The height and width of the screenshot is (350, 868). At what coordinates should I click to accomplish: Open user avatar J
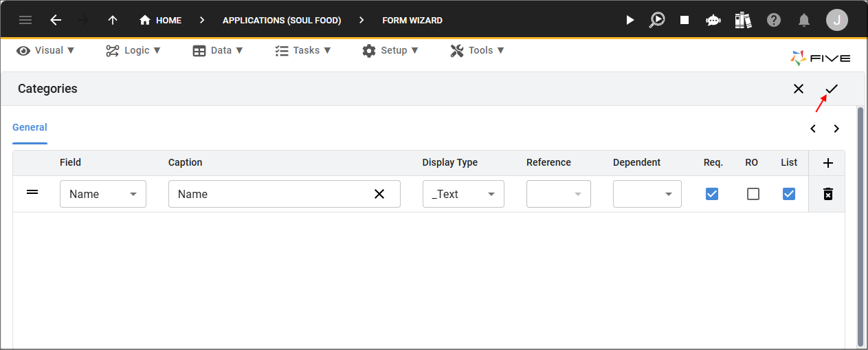[837, 20]
